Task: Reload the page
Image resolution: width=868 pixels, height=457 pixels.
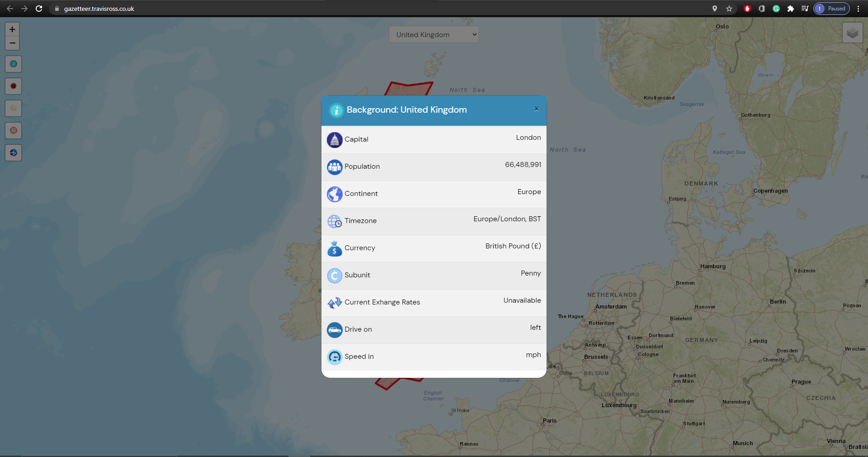Action: coord(39,9)
